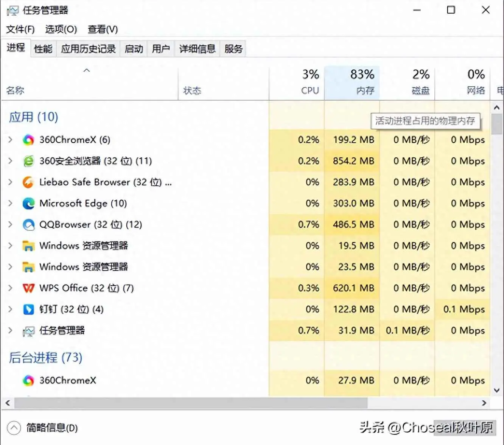Switch to the 启动 tab
The image size is (504, 445).
click(133, 48)
